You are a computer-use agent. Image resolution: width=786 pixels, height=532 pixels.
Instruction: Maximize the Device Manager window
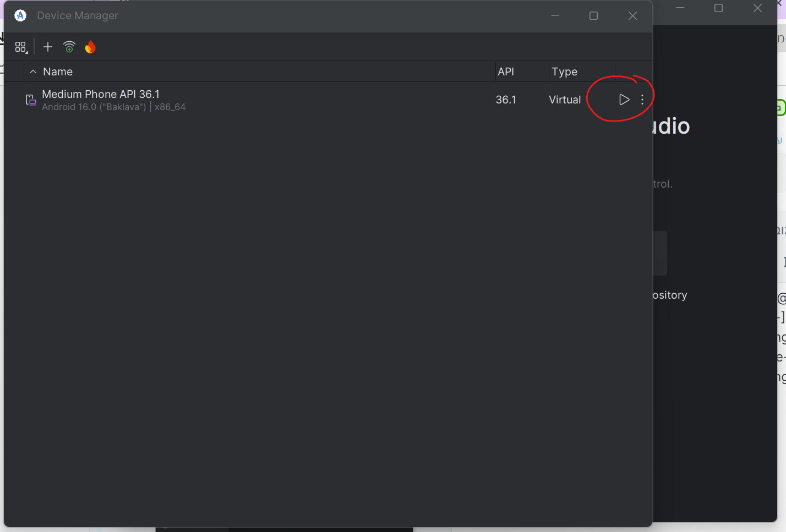click(x=593, y=15)
